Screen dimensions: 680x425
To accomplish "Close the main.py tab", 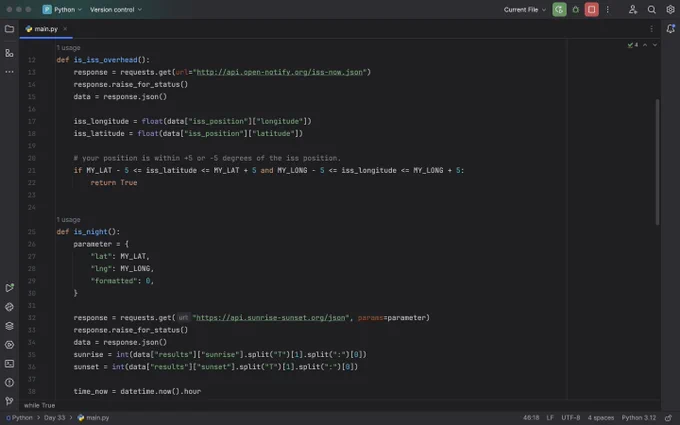I will pos(65,29).
